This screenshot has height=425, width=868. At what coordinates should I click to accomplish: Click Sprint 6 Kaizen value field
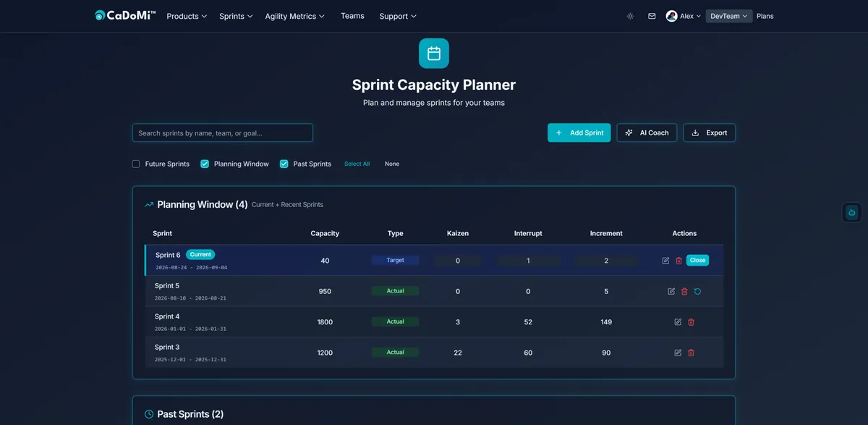pos(458,261)
